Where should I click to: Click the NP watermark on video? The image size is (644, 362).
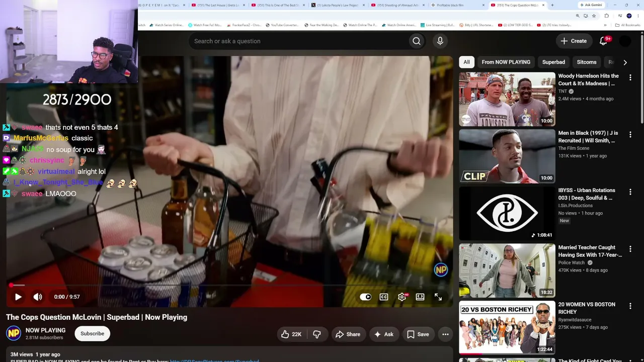(441, 270)
